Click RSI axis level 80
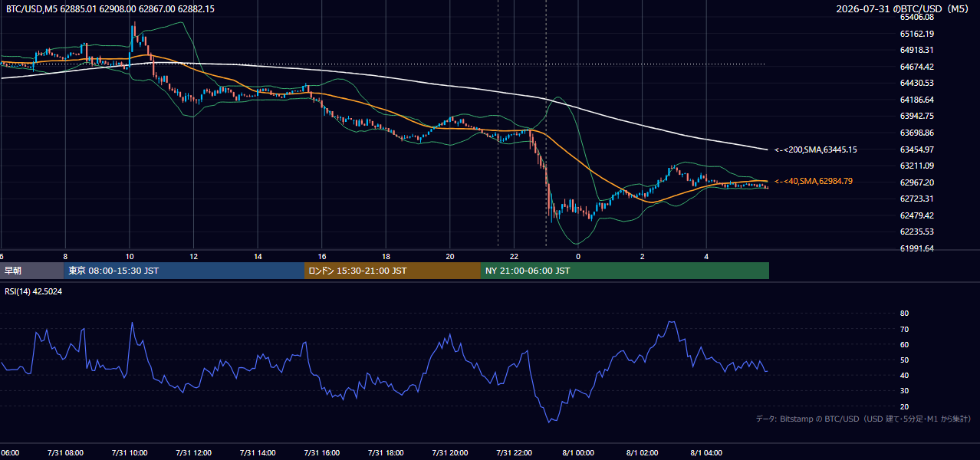 [904, 314]
